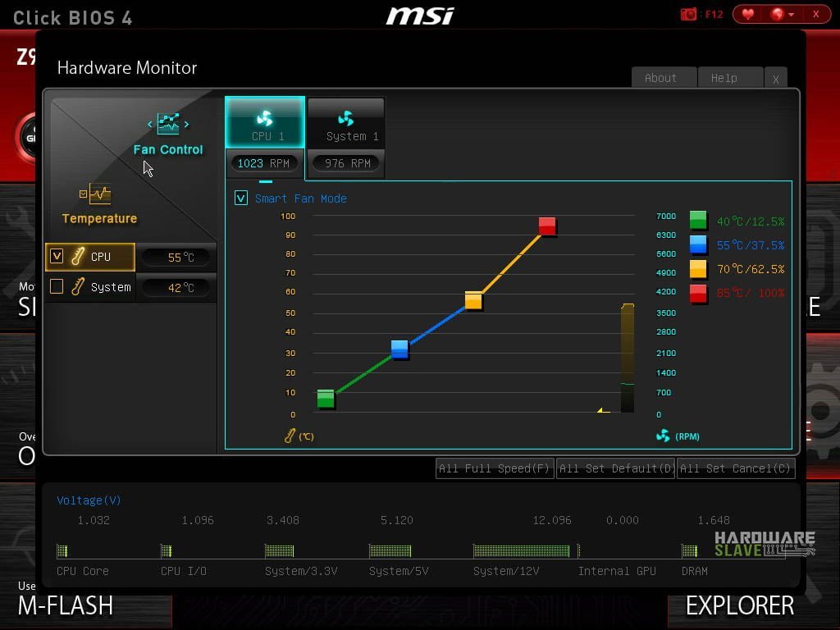Click the System/5V voltage bar
The image size is (840, 630).
[390, 550]
